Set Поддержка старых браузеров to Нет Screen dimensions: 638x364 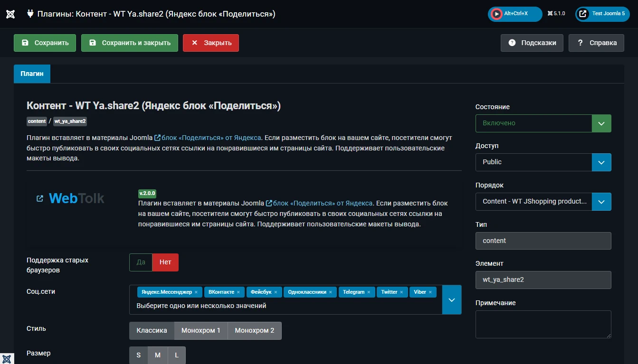(x=165, y=262)
